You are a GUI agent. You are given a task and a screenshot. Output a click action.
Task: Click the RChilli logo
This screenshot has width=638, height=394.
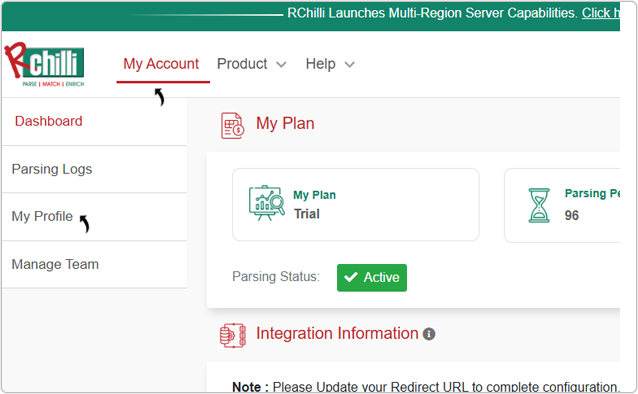click(x=44, y=64)
